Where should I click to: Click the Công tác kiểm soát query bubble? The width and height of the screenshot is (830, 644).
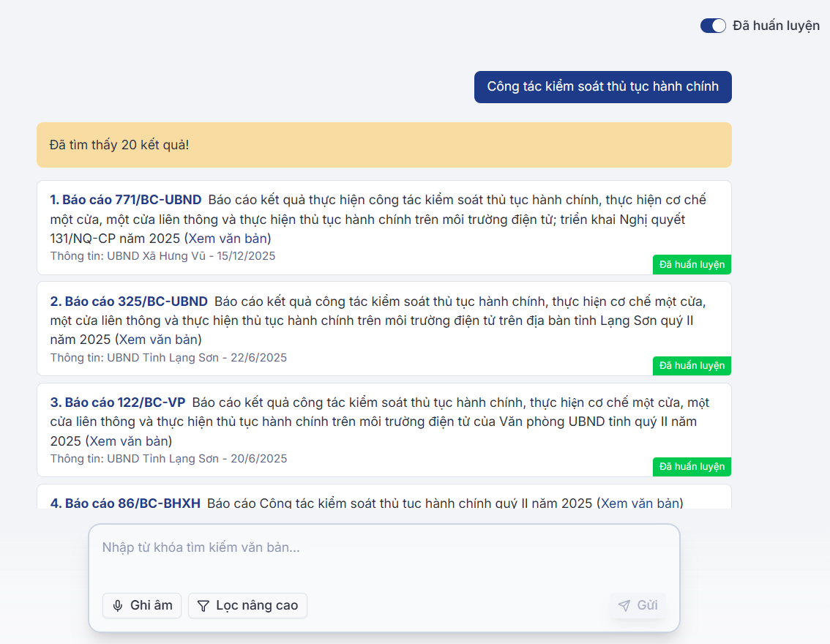point(602,86)
